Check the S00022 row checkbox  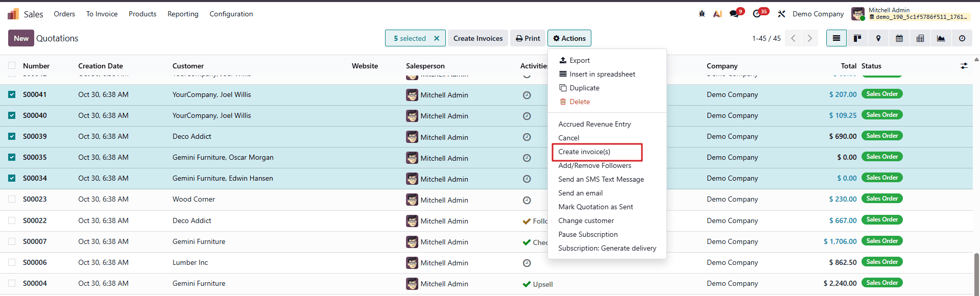pyautogui.click(x=12, y=220)
